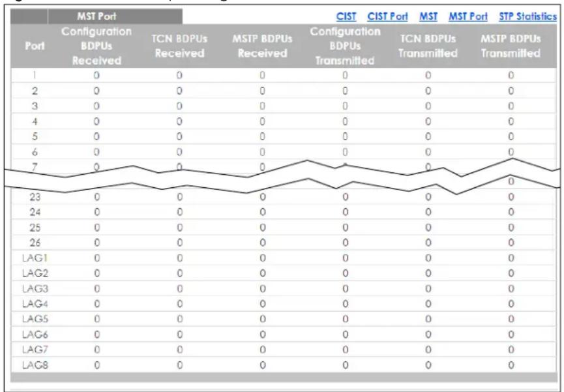Click LAG4 MSTP BDPUs Received value
The image size is (564, 392).
click(263, 304)
